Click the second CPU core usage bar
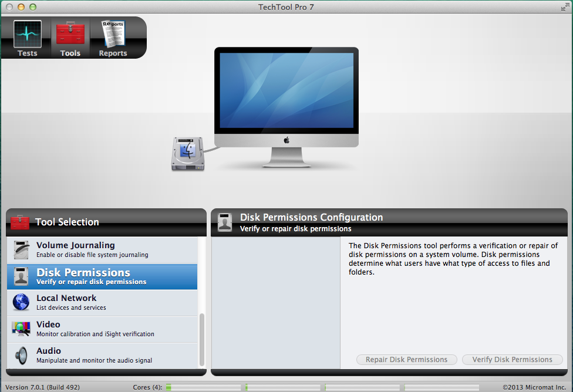 283,387
